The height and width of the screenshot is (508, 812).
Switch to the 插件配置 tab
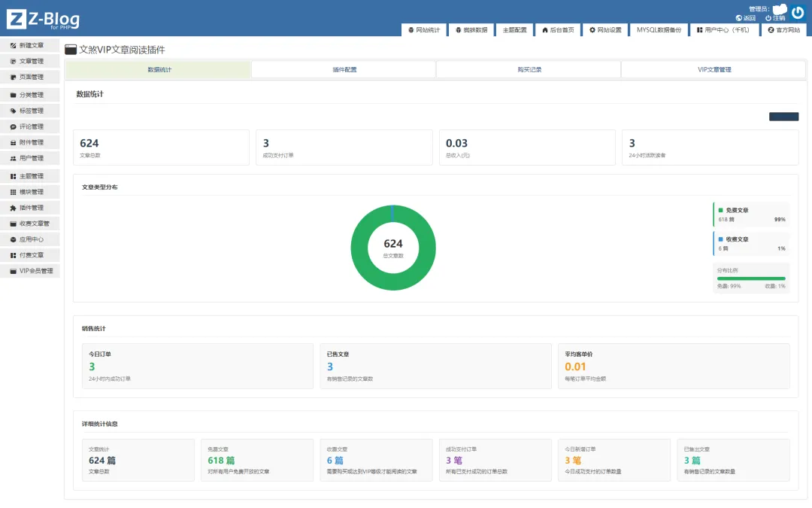344,69
